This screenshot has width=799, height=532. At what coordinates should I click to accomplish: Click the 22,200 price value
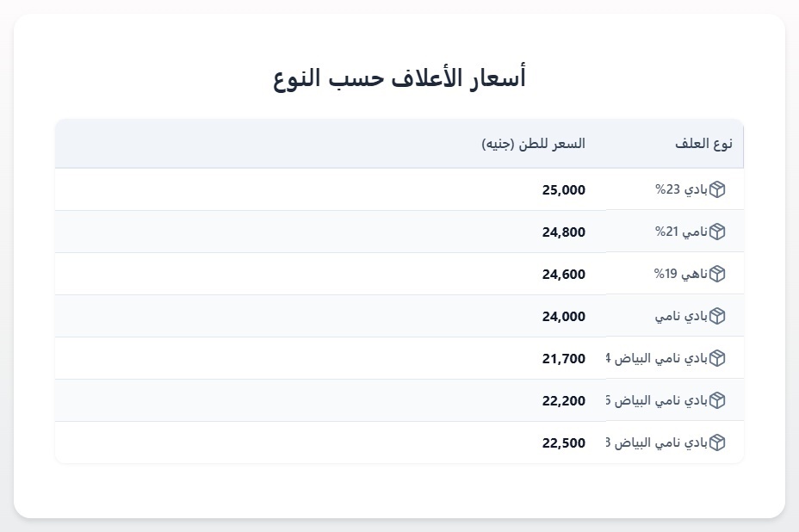pyautogui.click(x=563, y=400)
